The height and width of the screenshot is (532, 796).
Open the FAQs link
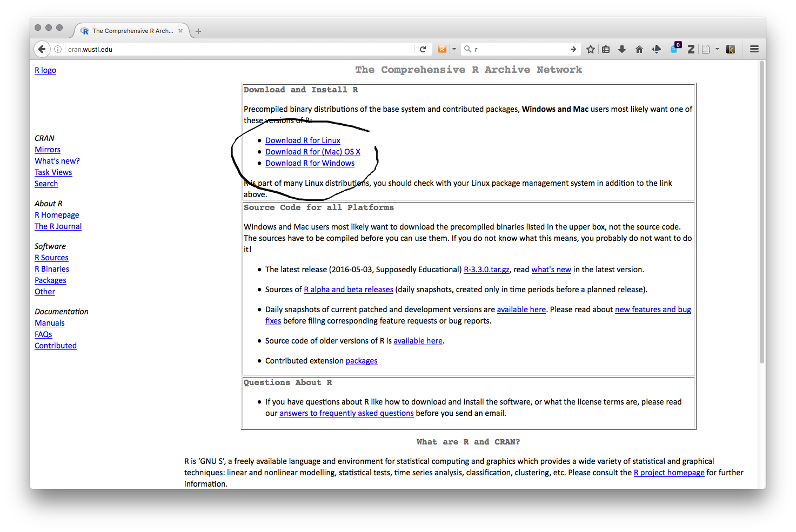[x=43, y=334]
